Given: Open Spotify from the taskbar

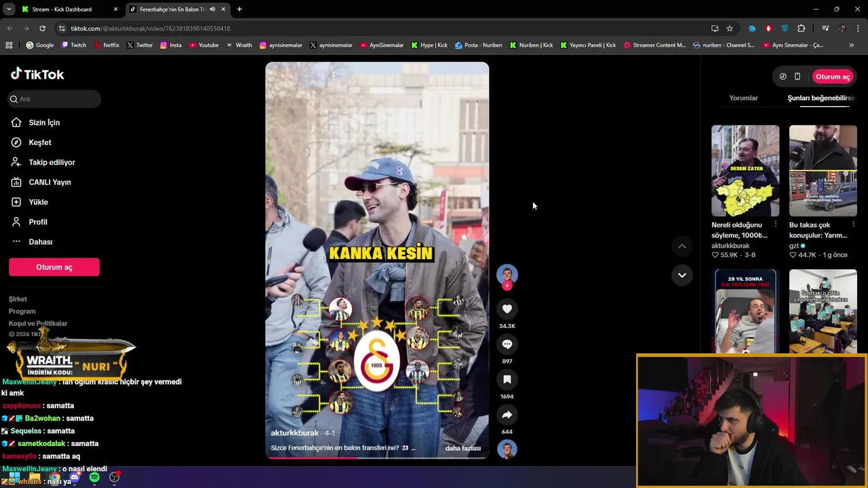Looking at the screenshot, I should click(94, 478).
